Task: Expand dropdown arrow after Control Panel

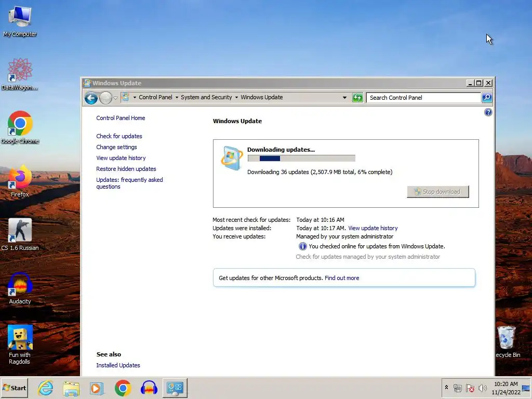Action: click(x=177, y=97)
